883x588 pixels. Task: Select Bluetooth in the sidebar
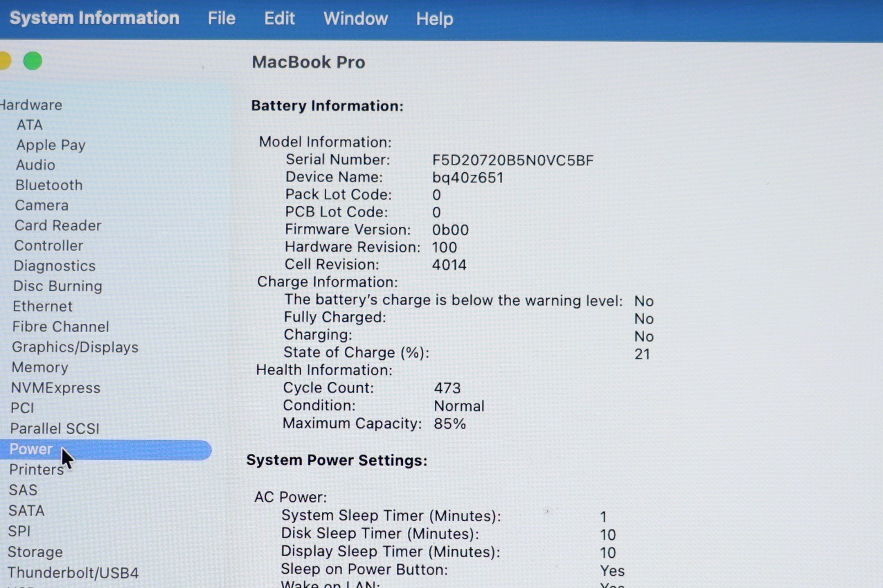coord(49,185)
